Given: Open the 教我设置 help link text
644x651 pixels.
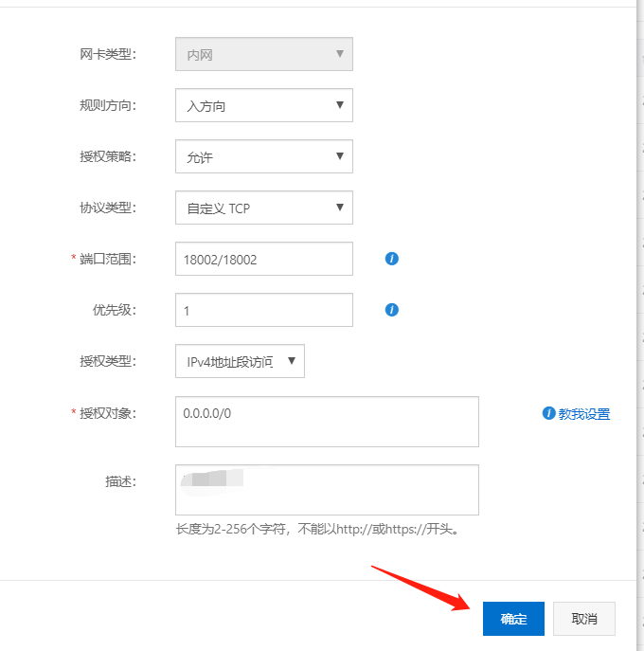Looking at the screenshot, I should click(583, 414).
